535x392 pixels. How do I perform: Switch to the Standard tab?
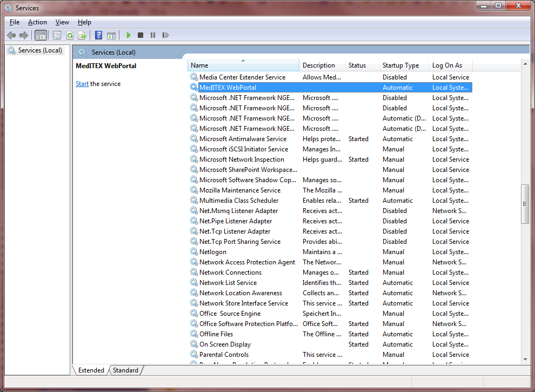[x=125, y=370]
